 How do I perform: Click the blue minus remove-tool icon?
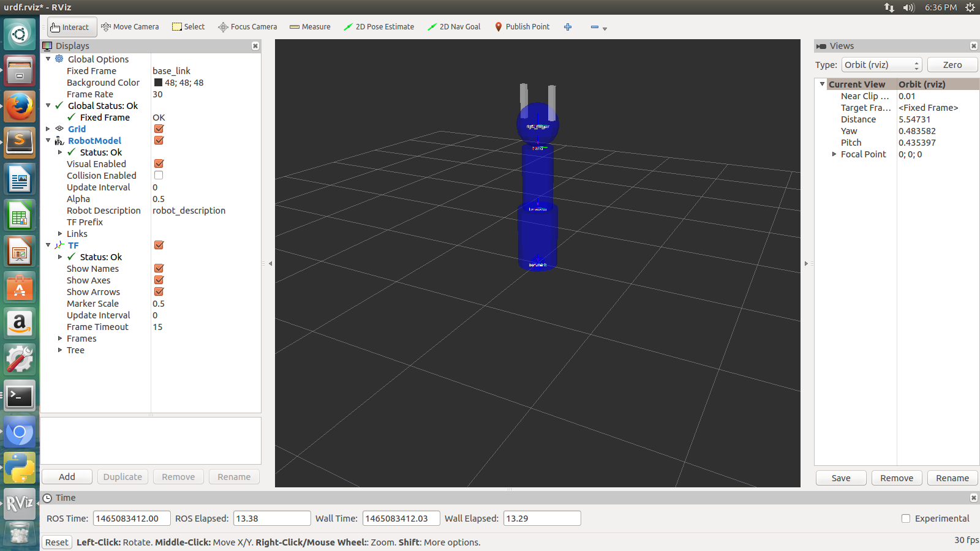tap(595, 27)
